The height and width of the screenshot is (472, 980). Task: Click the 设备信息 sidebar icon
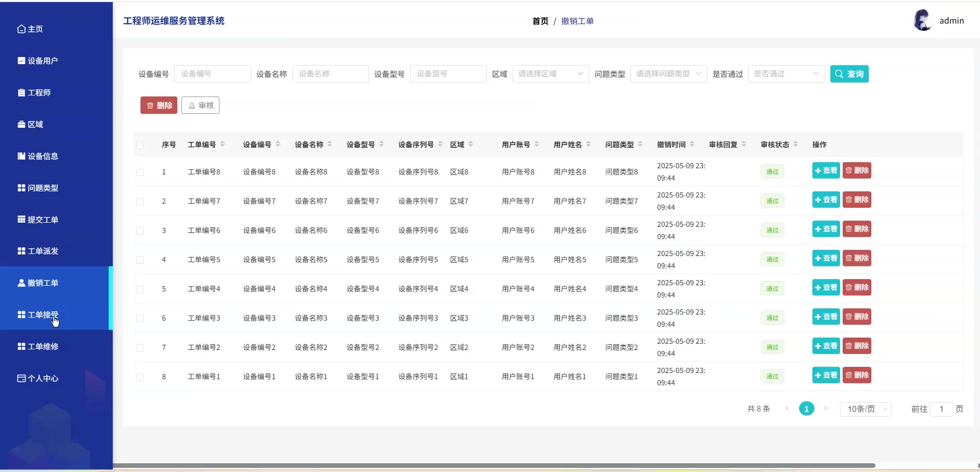point(21,156)
